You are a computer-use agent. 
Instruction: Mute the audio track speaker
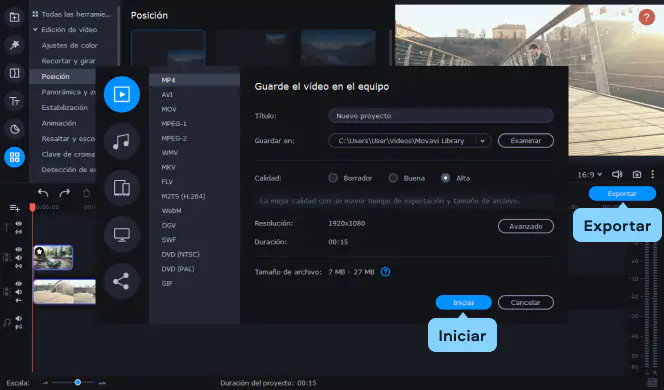tap(19, 318)
